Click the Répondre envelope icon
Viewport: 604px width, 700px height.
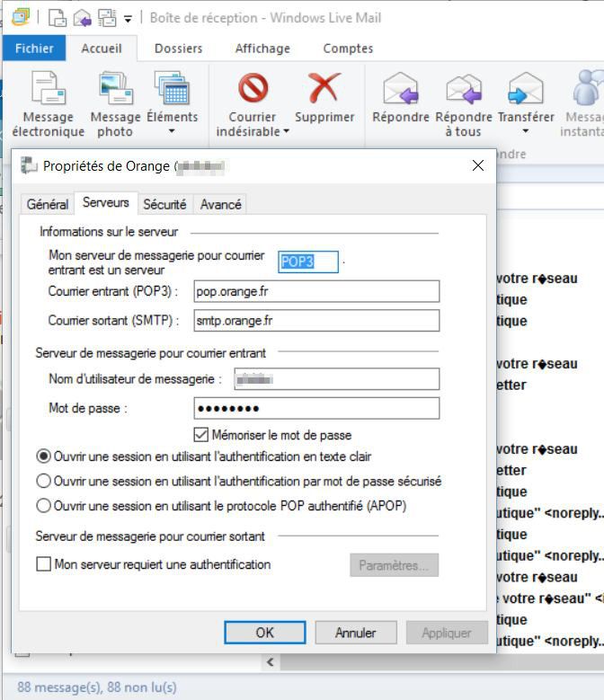401,88
